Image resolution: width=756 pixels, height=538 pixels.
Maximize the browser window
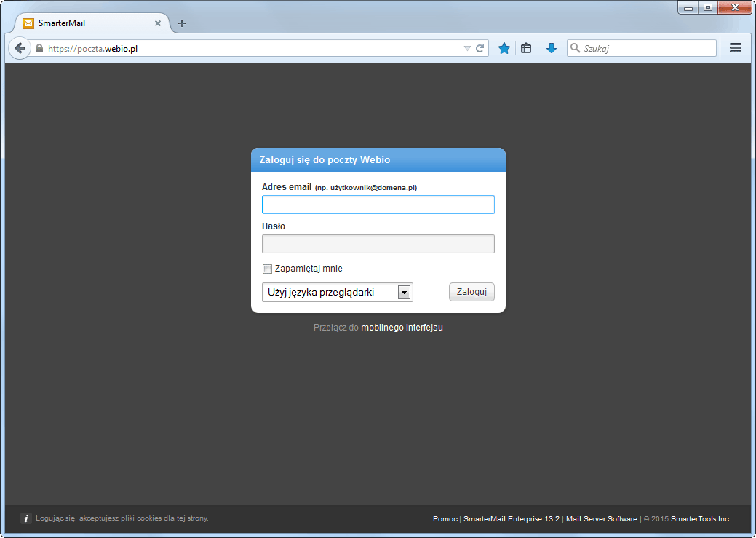tap(708, 7)
